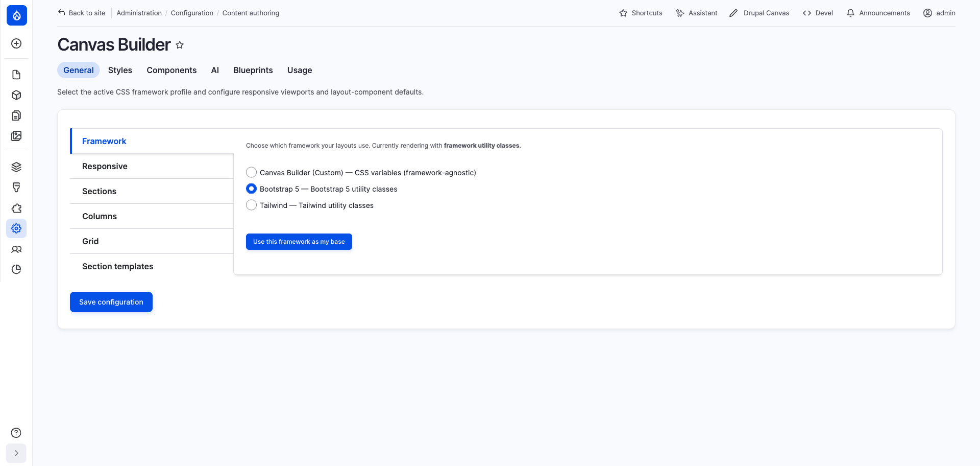The image size is (980, 466).
Task: Expand the sidebar with the bottom chevron
Action: tap(16, 453)
